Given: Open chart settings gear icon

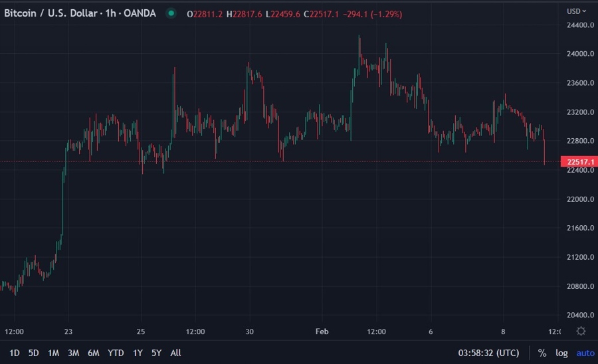Looking at the screenshot, I should coord(581,331).
